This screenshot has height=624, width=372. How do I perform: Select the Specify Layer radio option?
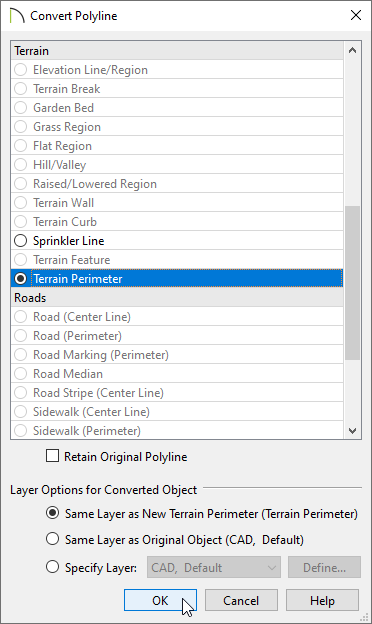pos(53,567)
